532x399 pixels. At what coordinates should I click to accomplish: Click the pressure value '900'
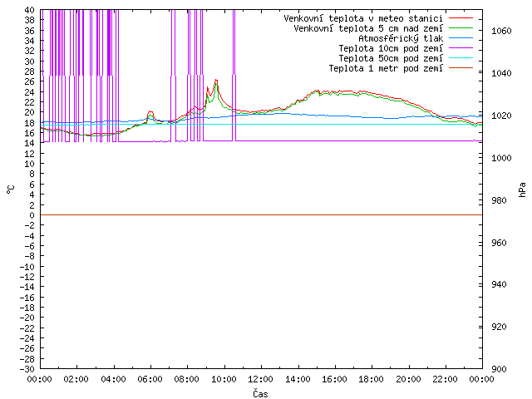click(499, 369)
